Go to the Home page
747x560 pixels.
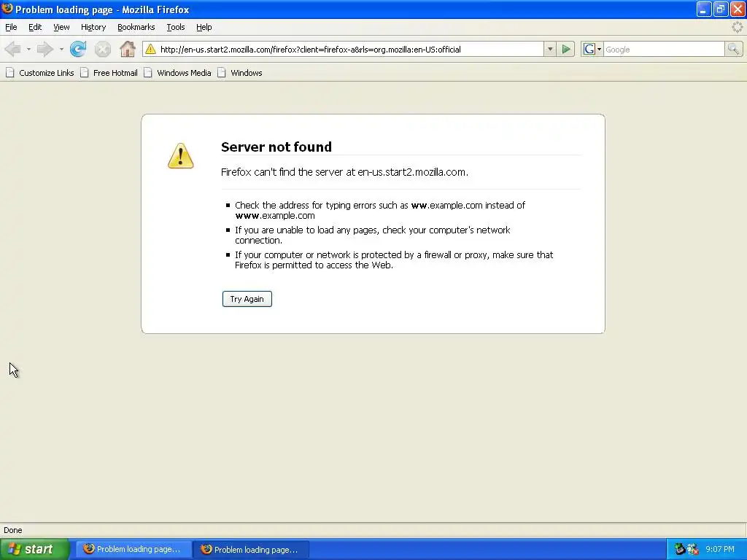tap(127, 49)
